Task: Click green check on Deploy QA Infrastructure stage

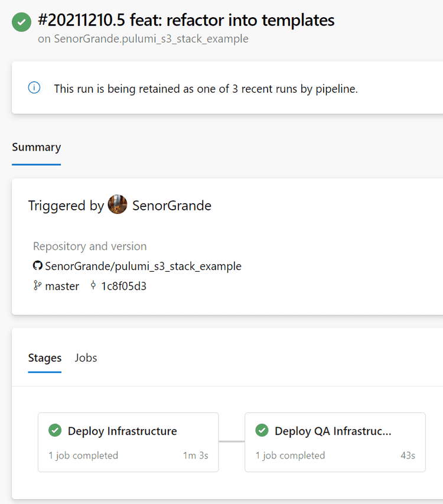Action: [x=262, y=430]
